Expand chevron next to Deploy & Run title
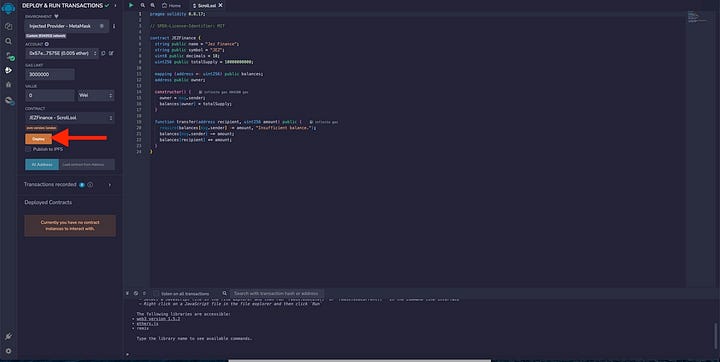This screenshot has height=362, width=720. tap(115, 6)
